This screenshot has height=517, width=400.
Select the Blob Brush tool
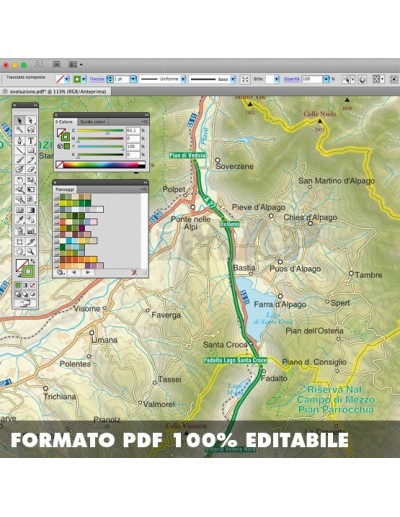[x=20, y=169]
